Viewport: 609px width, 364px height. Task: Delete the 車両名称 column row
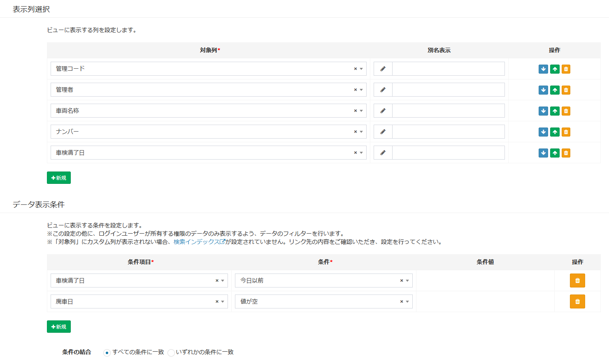click(x=566, y=111)
